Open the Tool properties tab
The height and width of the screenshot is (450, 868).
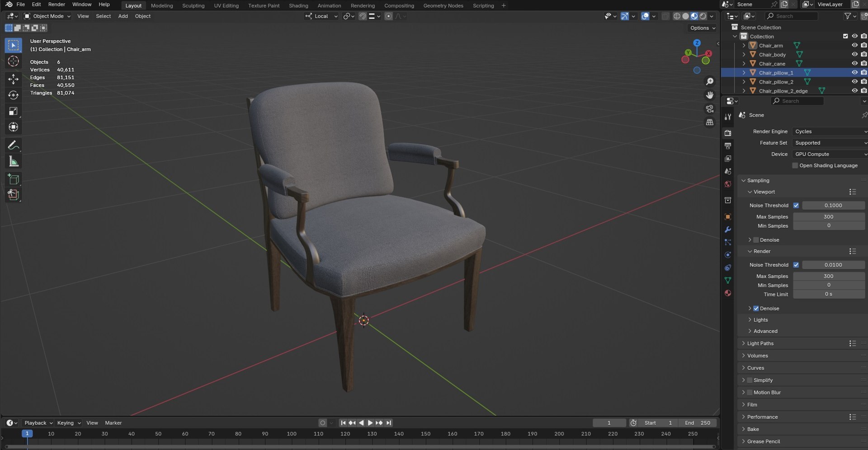[728, 117]
